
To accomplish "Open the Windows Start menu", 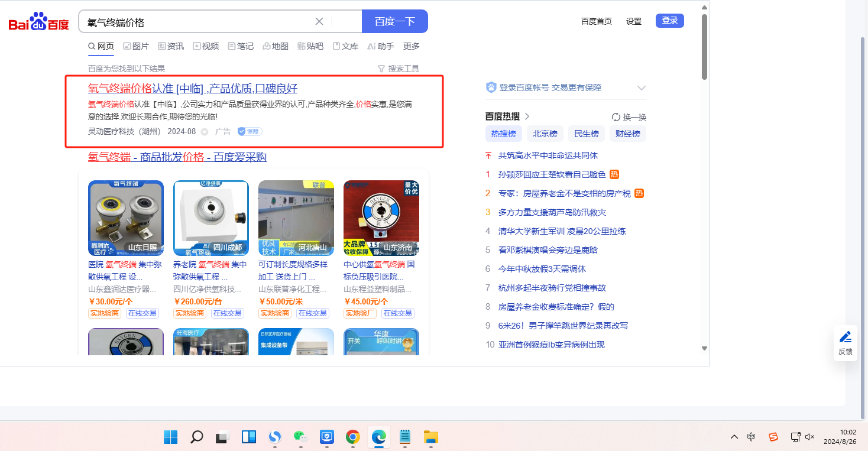I will coord(171,437).
